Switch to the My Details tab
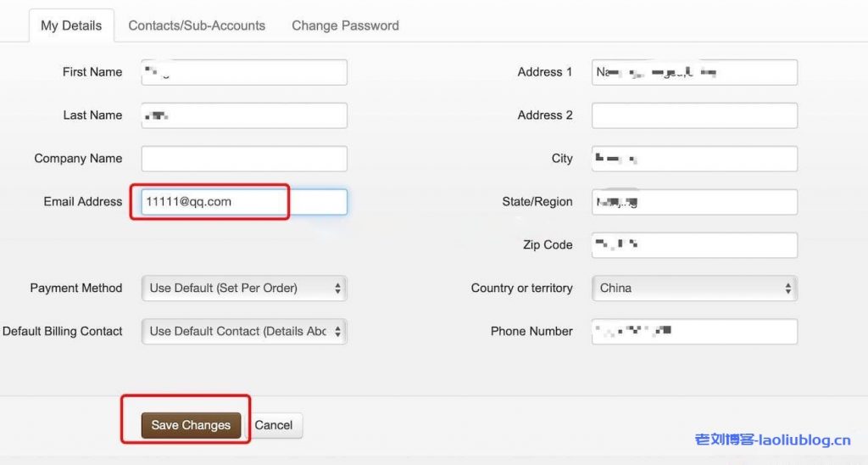The width and height of the screenshot is (868, 465). [71, 25]
